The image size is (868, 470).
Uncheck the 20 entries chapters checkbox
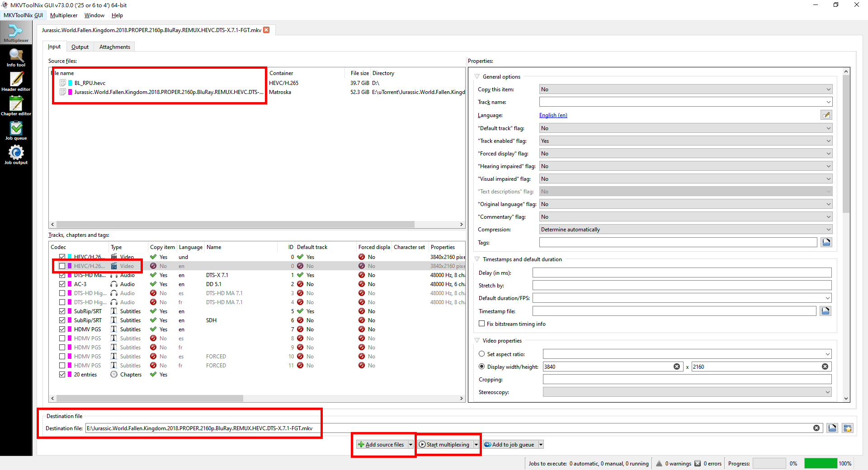click(x=62, y=374)
